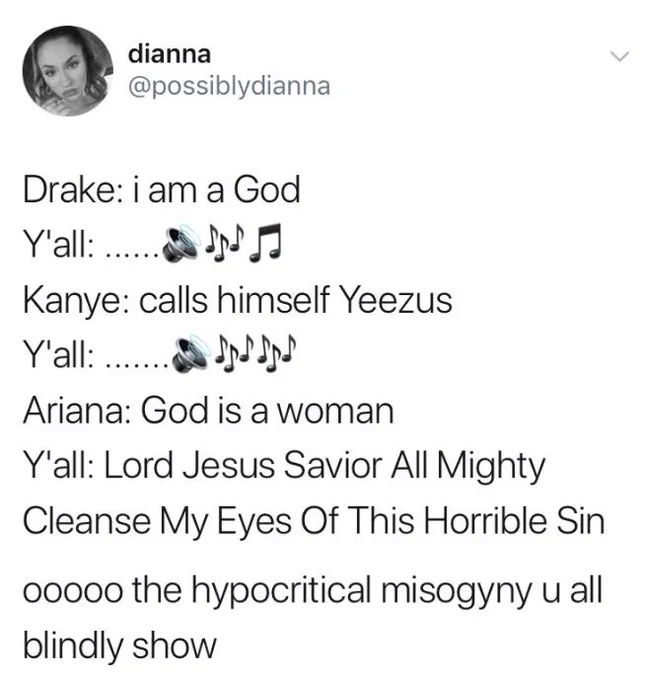Open the @possiblydianna handle link

(x=229, y=86)
